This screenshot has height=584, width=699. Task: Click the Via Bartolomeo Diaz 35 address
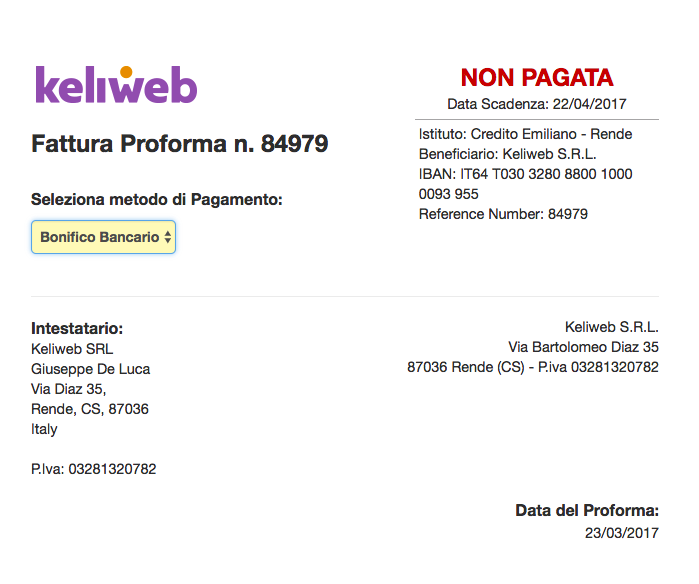click(x=584, y=347)
